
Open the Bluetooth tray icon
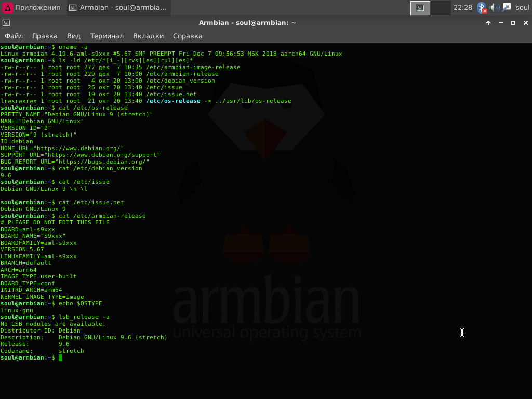tap(482, 7)
